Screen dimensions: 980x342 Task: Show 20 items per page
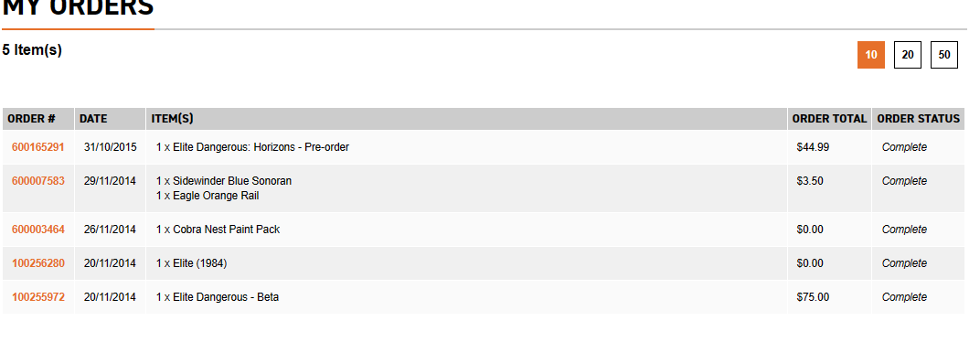(908, 55)
